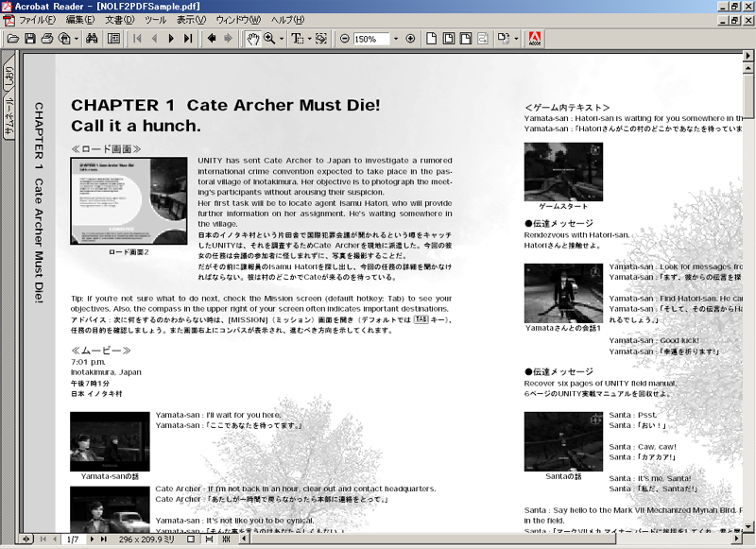Open the zoom percentage dropdown arrow

pos(396,39)
